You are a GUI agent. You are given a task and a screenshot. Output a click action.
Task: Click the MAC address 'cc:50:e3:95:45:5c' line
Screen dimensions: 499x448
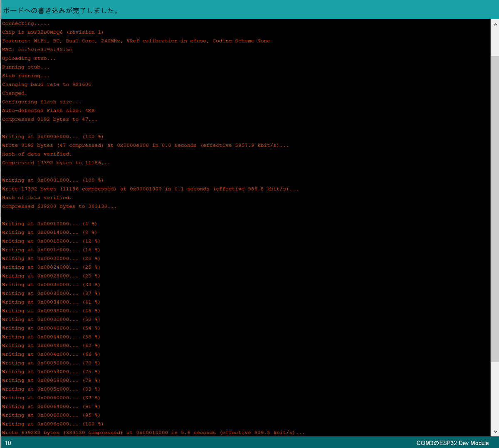tap(37, 50)
